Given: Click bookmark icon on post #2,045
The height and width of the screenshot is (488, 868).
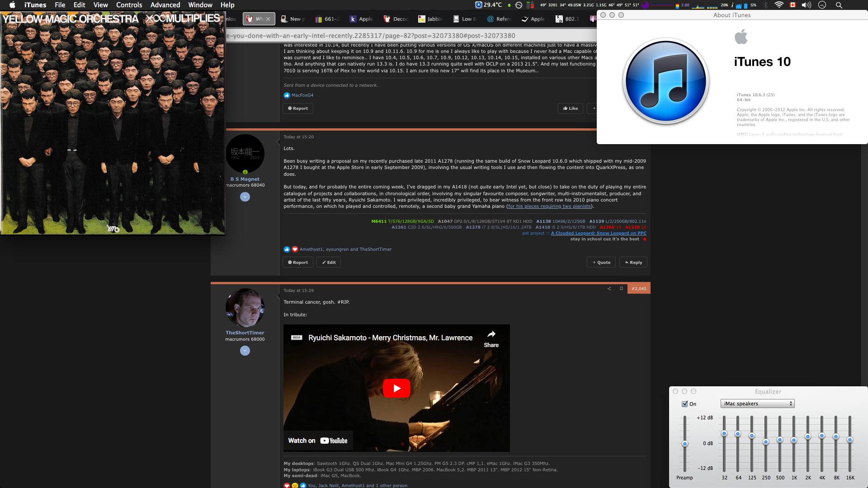Looking at the screenshot, I should [x=621, y=289].
